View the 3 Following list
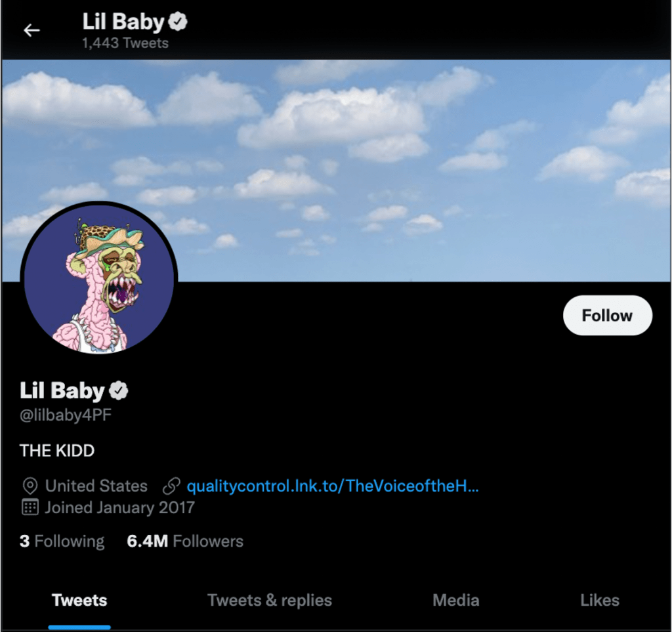This screenshot has width=672, height=632. [x=62, y=541]
